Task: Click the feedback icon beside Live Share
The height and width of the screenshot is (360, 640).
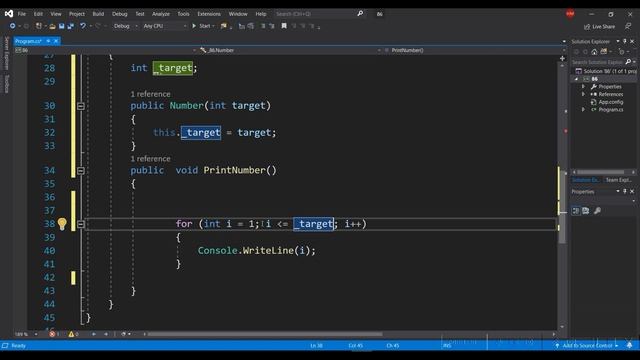Action: (x=628, y=26)
